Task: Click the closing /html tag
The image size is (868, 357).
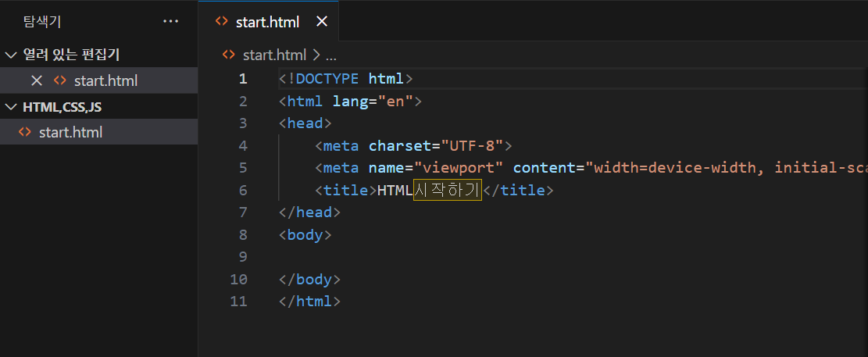Action: point(309,302)
